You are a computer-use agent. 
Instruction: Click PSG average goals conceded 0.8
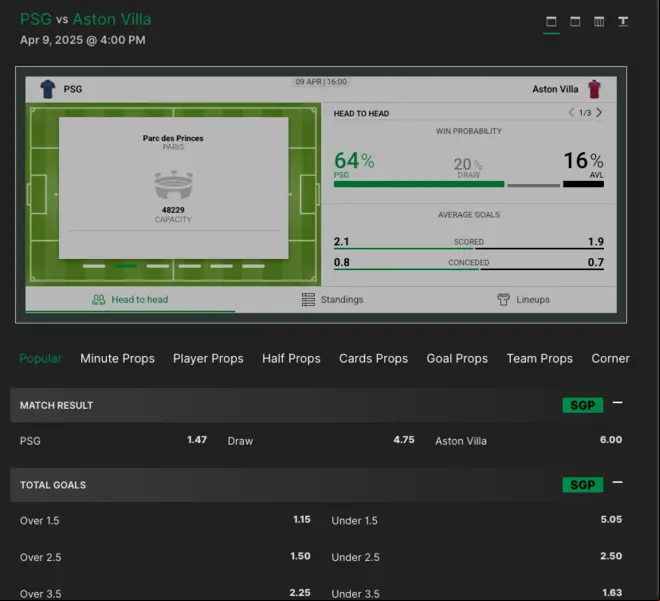pyautogui.click(x=341, y=262)
